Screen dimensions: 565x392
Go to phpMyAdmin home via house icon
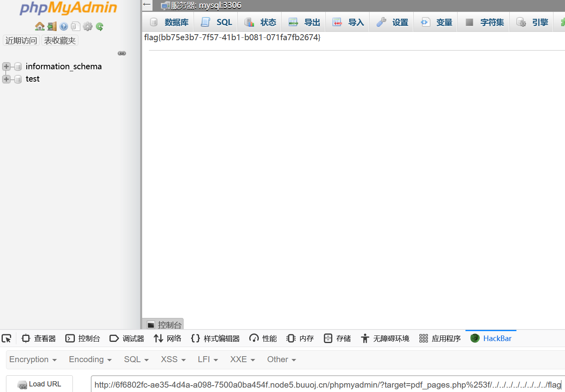40,26
